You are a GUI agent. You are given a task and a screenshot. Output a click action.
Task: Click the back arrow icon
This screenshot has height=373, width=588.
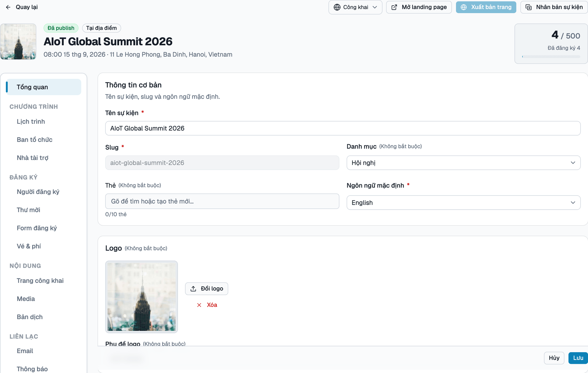click(8, 7)
